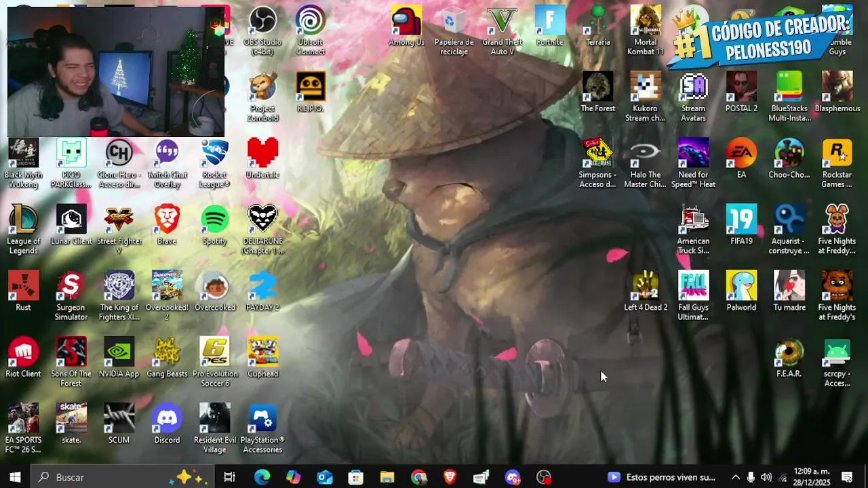Image resolution: width=868 pixels, height=488 pixels.
Task: Open Microsoft Edge from the taskbar
Action: tap(262, 477)
